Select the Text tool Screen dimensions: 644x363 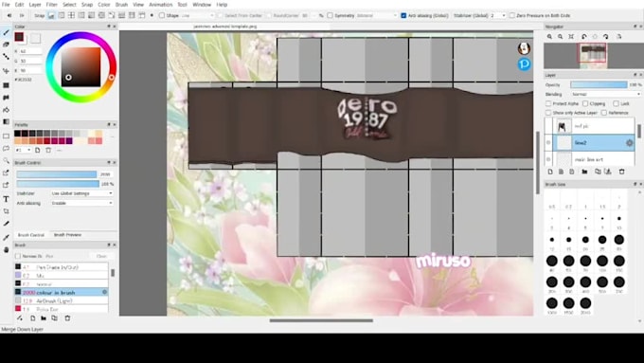pos(7,199)
